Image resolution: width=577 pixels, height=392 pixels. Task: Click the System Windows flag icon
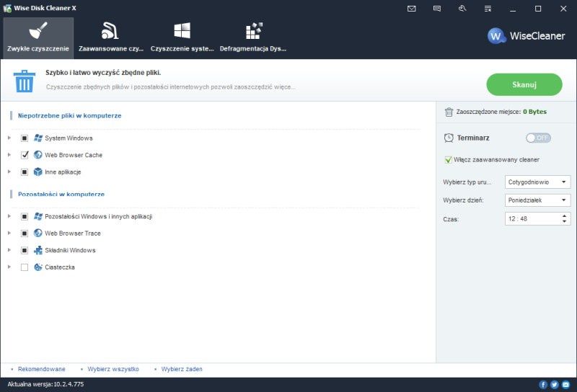38,138
